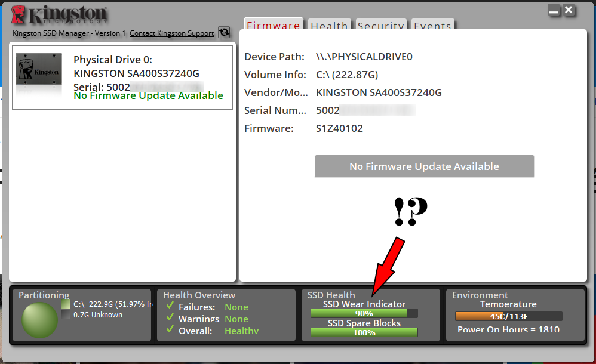Click the Vendor/Model value KINGSTON SA400S37240G
The width and height of the screenshot is (596, 364).
(x=379, y=92)
